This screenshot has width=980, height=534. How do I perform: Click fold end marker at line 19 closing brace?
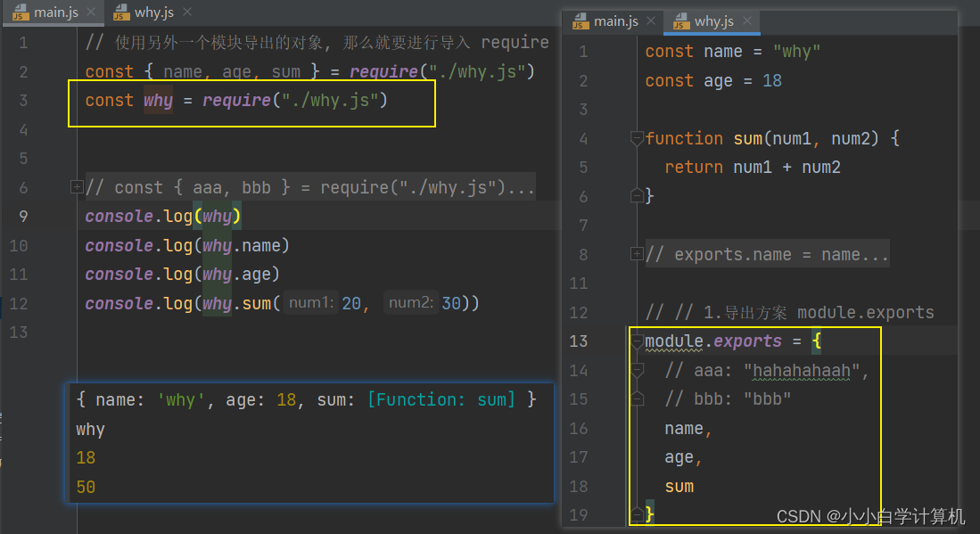(637, 514)
